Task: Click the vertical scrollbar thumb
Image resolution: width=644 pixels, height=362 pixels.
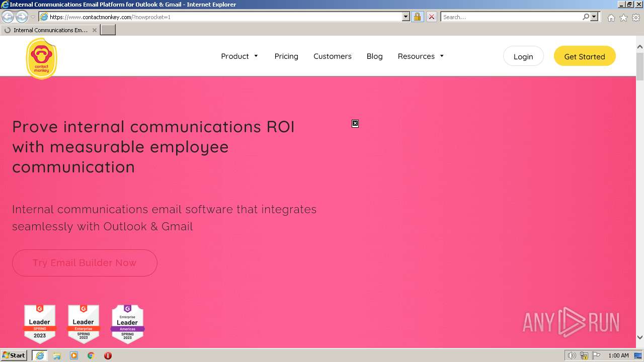Action: click(x=640, y=66)
